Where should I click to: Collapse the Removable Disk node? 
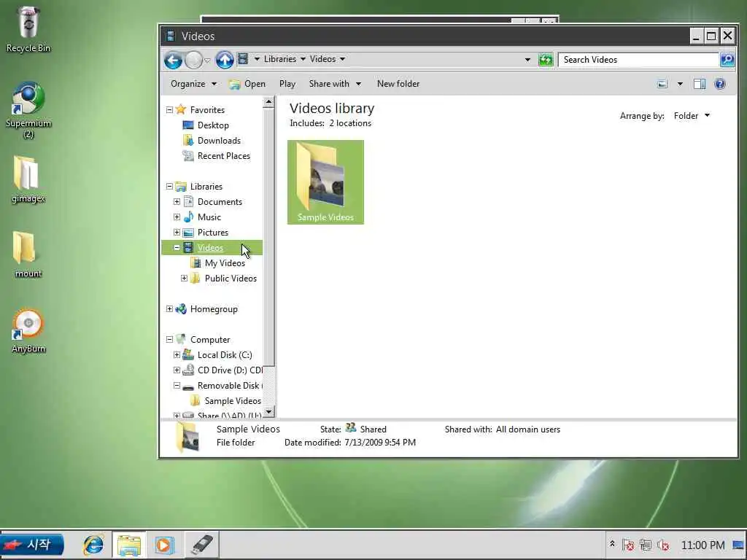177,385
